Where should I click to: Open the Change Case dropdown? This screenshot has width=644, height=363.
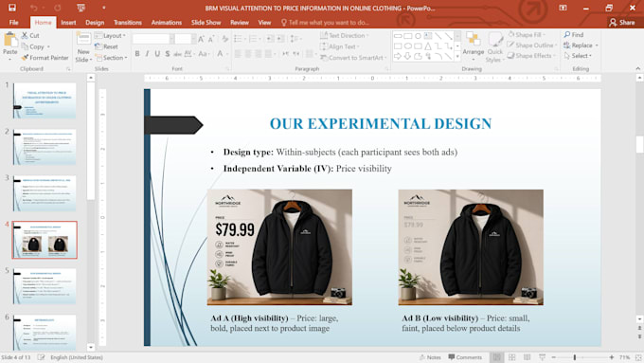(x=204, y=53)
